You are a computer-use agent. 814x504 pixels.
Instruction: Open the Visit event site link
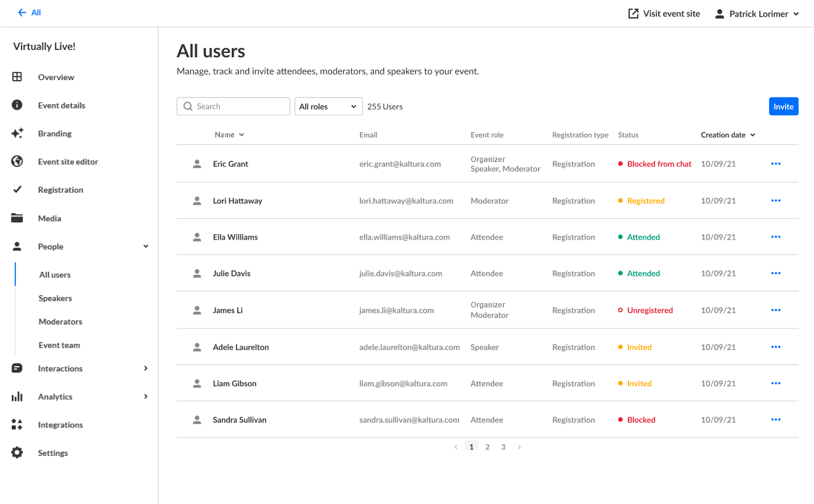click(664, 14)
